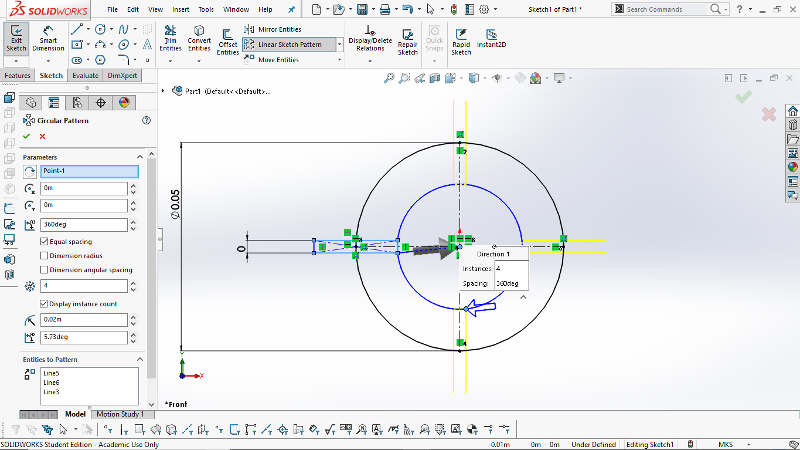Screen dimensions: 800x450
Task: Enable the Dimension radius checkbox
Action: click(43, 255)
